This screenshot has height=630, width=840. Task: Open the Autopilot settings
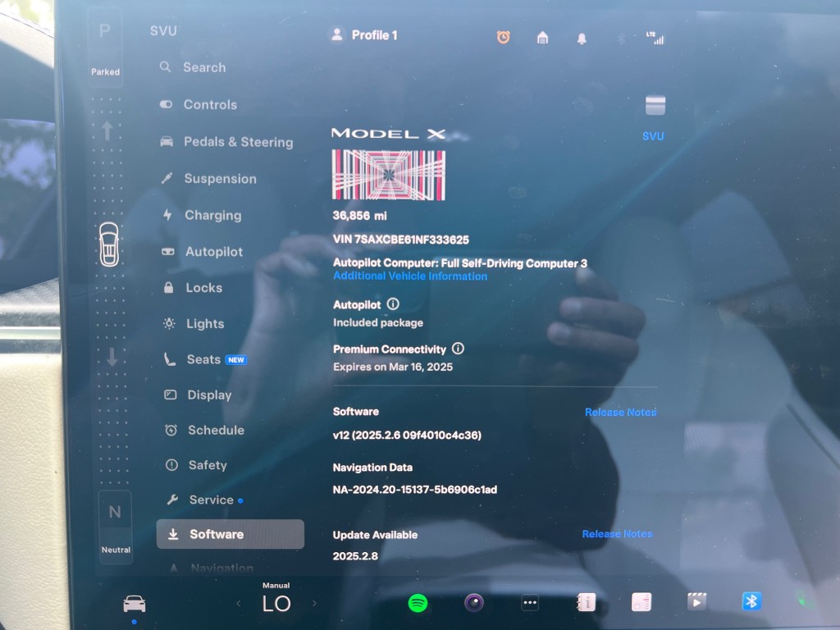click(203, 252)
